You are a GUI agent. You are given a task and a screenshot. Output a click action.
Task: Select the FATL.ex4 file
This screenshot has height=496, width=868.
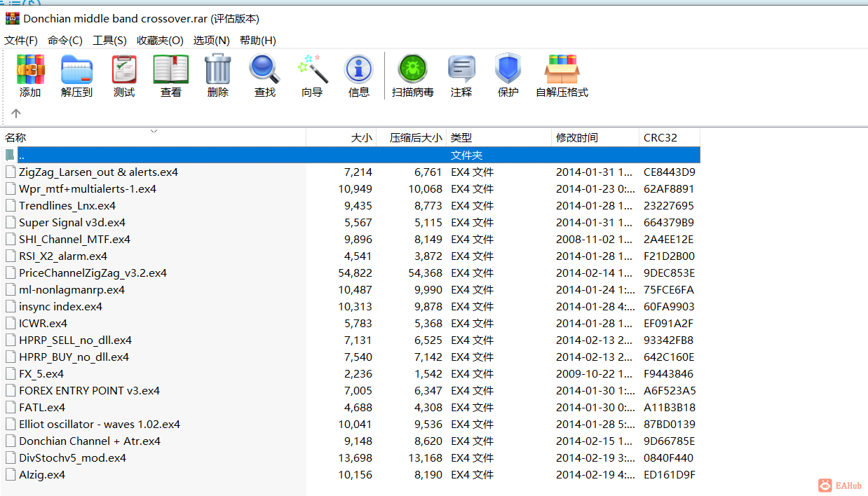(x=42, y=407)
